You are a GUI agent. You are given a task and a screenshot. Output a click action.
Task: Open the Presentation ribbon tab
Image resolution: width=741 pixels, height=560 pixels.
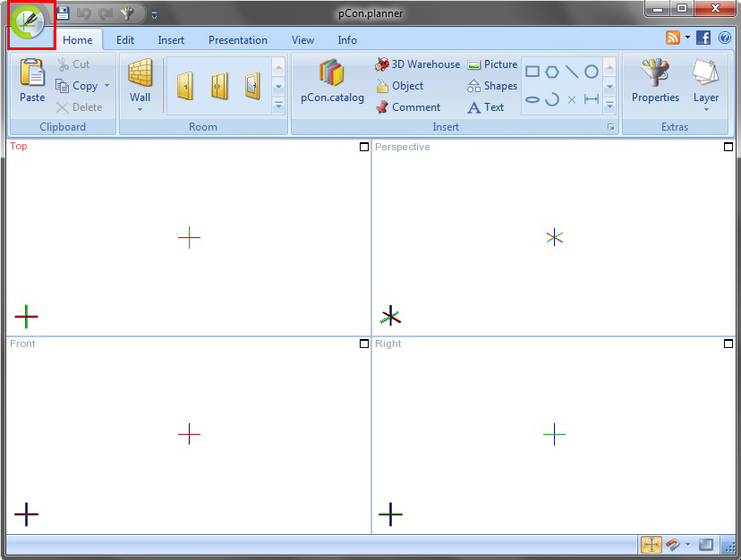(238, 40)
